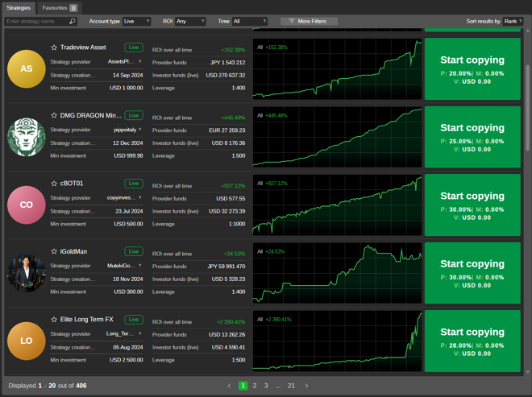Switch to the Strategies tab
532x397 pixels.
pyautogui.click(x=19, y=7)
